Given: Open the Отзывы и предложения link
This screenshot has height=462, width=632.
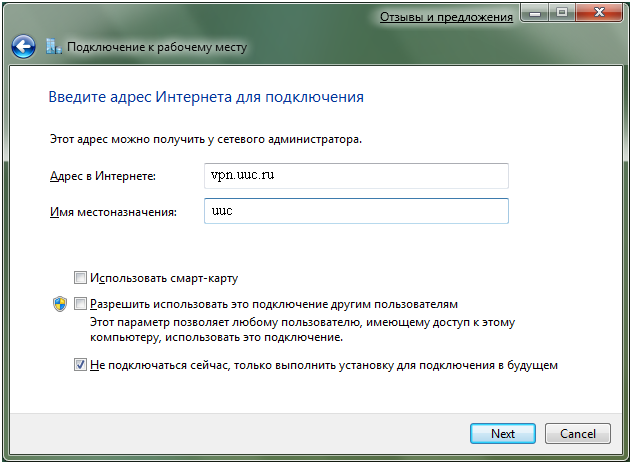Looking at the screenshot, I should pos(446,17).
